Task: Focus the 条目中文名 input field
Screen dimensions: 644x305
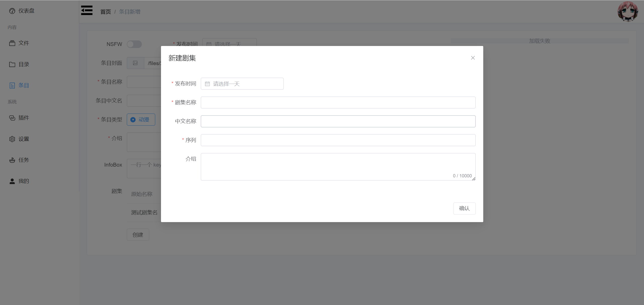Action: [x=144, y=101]
